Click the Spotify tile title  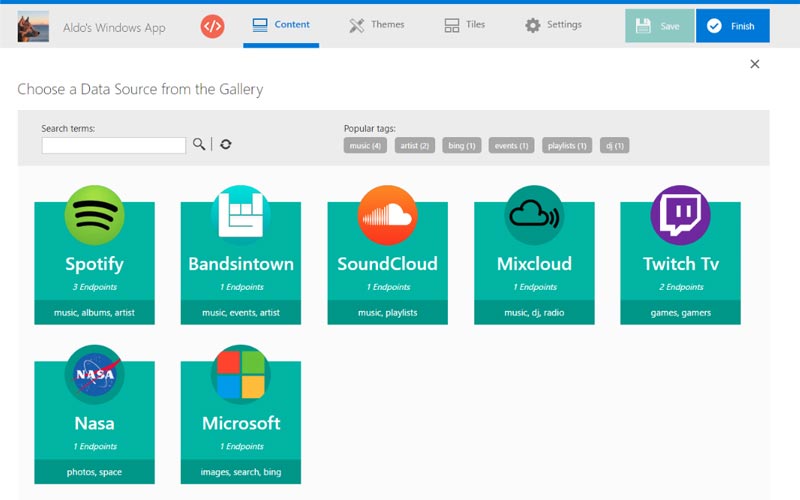pyautogui.click(x=94, y=264)
